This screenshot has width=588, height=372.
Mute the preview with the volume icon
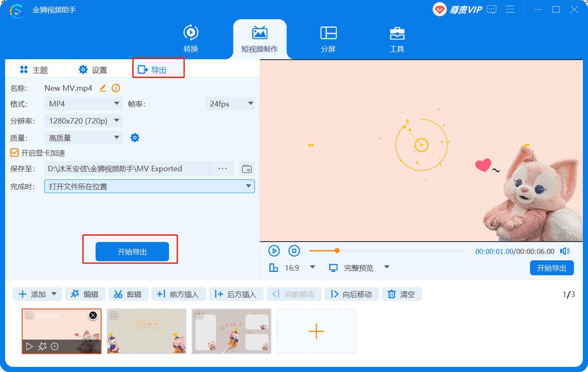click(565, 251)
